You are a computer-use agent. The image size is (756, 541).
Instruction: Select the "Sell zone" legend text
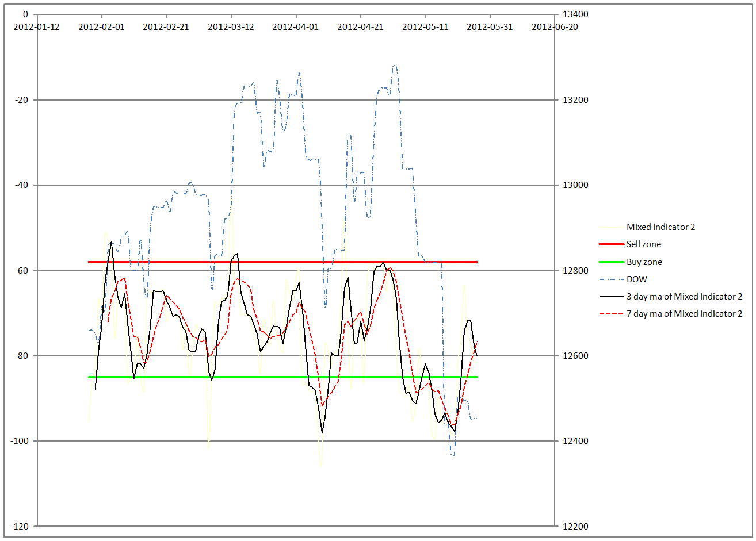coord(643,244)
